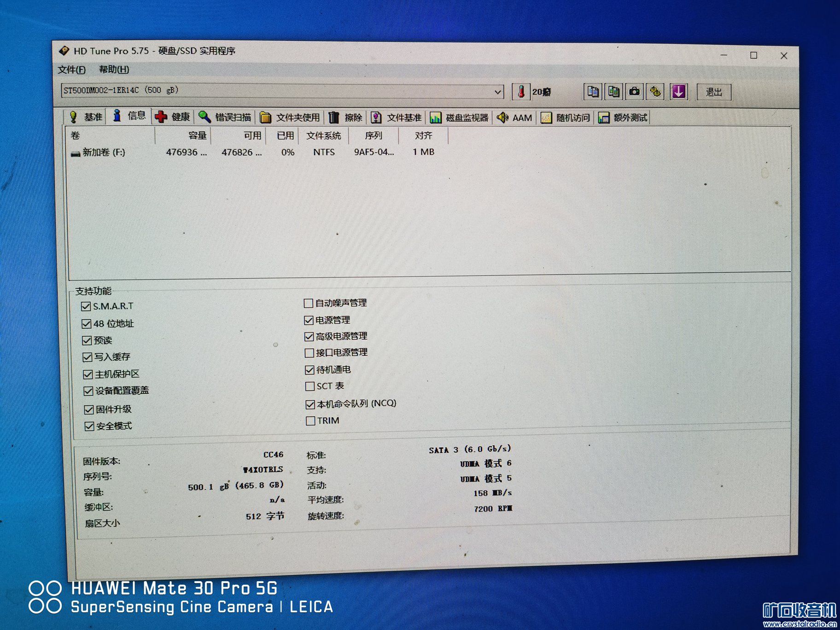Click the 可用 column header
The width and height of the screenshot is (840, 630).
click(238, 135)
